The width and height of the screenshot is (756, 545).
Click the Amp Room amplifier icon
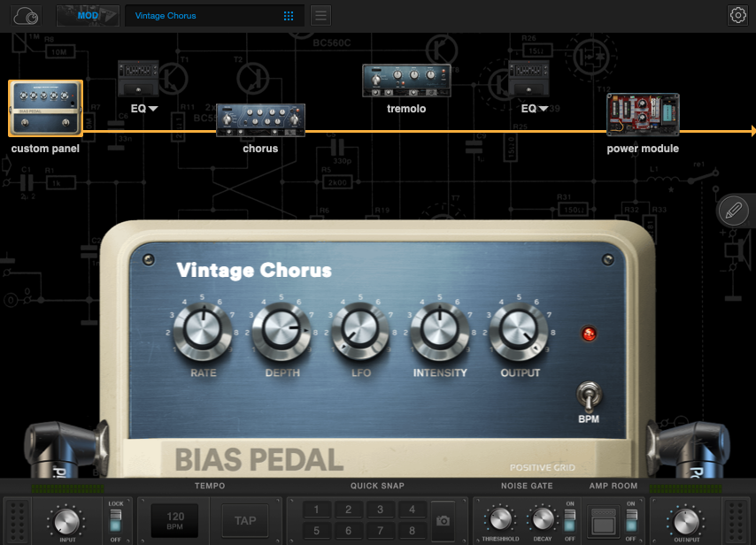pyautogui.click(x=603, y=521)
